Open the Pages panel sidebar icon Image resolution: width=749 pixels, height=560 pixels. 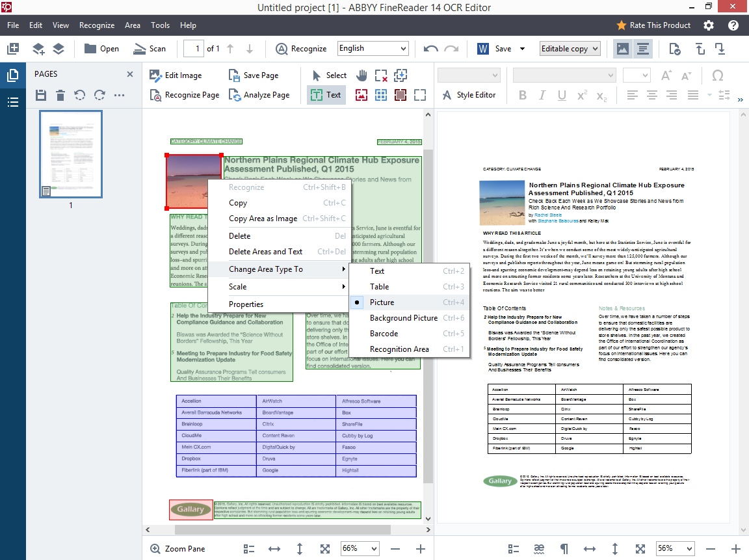[x=13, y=75]
